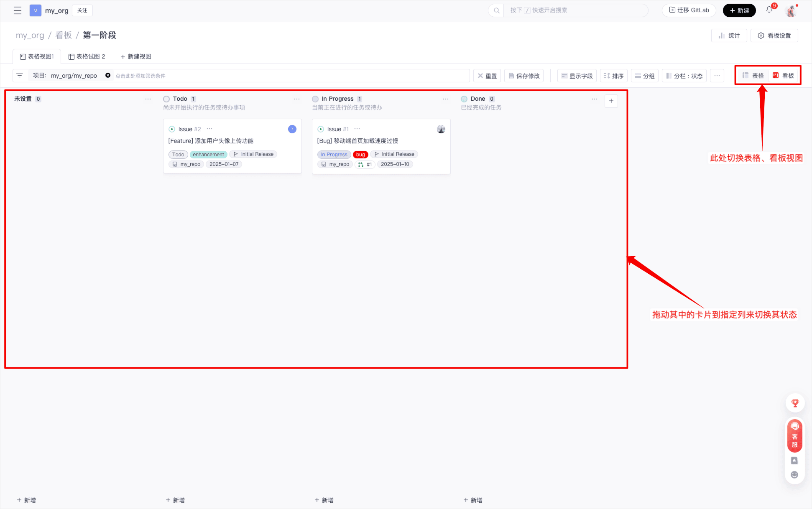
Task: Open the column split by status dropdown
Action: click(684, 76)
